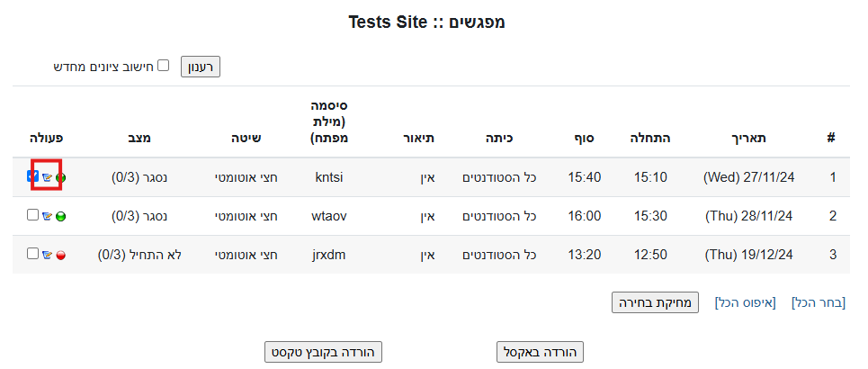The image size is (868, 369).
Task: Click the 19/12/24 date in row 3
Action: pyautogui.click(x=748, y=255)
